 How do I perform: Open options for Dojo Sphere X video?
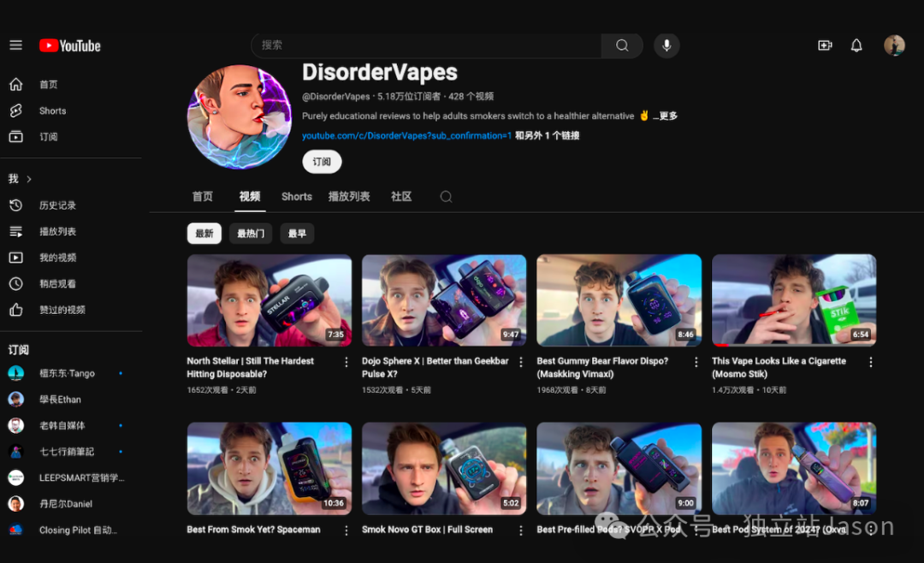tap(521, 362)
